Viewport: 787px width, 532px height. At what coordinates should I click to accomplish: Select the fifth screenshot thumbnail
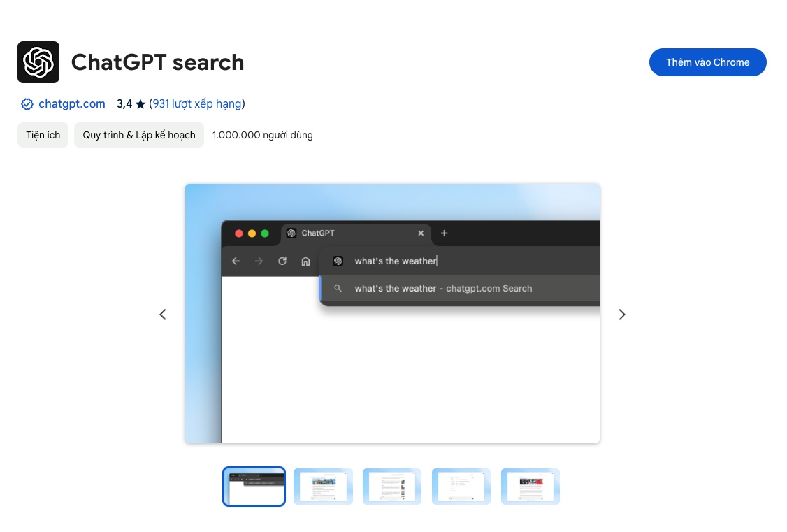pyautogui.click(x=530, y=486)
